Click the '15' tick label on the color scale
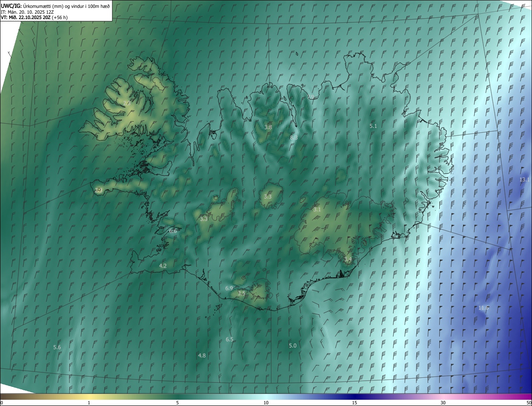Viewport: 532px width, 406px height. click(355, 403)
